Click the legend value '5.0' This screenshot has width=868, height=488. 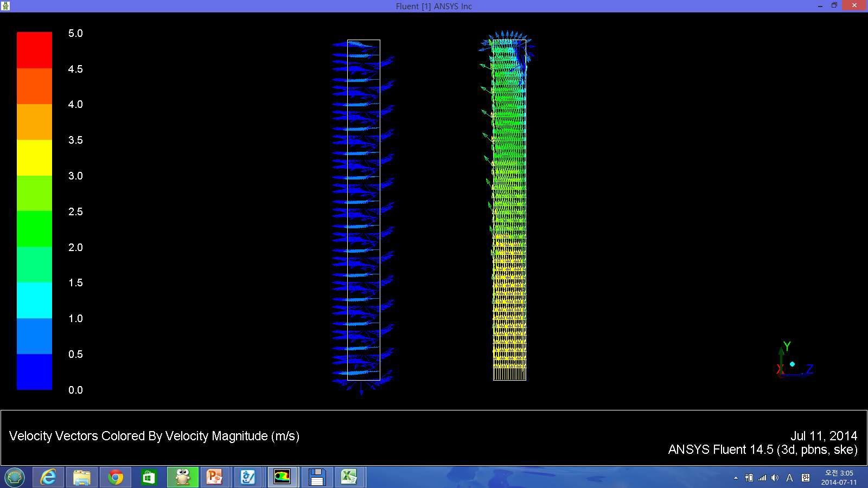[75, 34]
